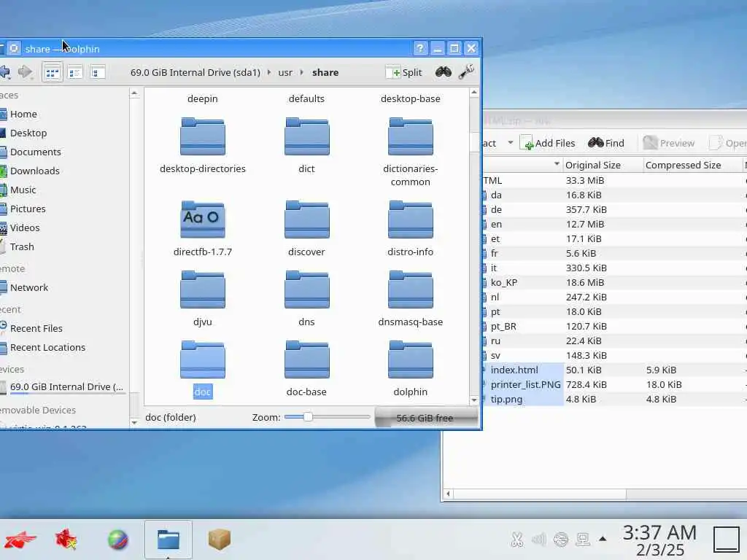747x560 pixels.
Task: Select the dictionaries-common folder icon
Action: pyautogui.click(x=411, y=137)
